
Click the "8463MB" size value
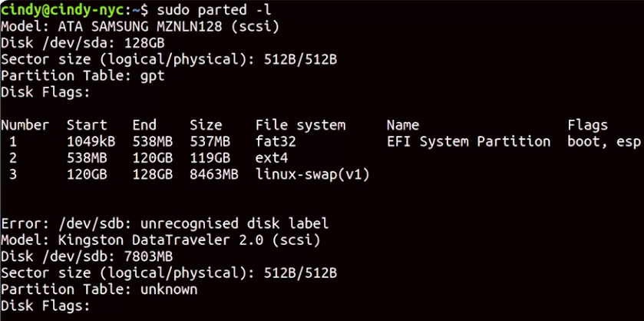click(x=214, y=174)
